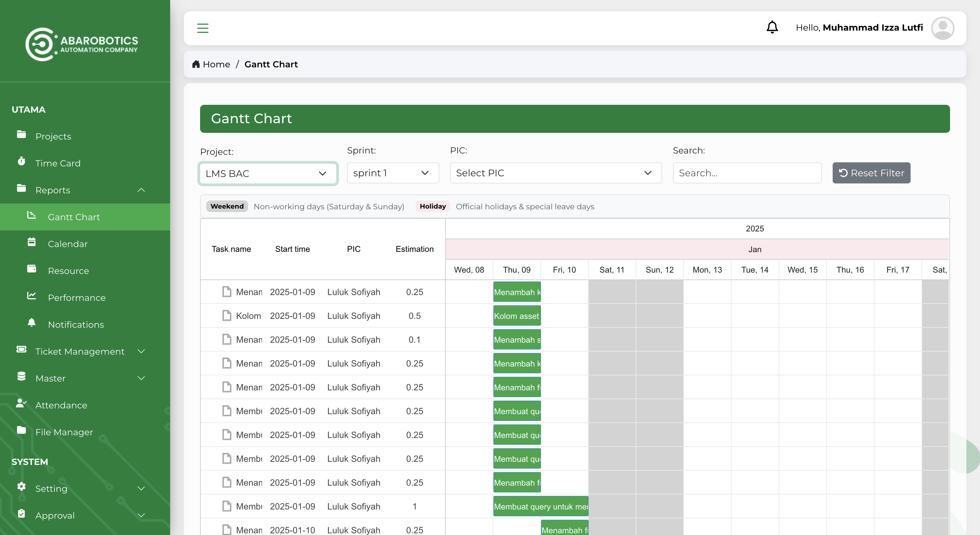Click the 0.5 estimation cell
This screenshot has height=535, width=980.
tap(414, 316)
